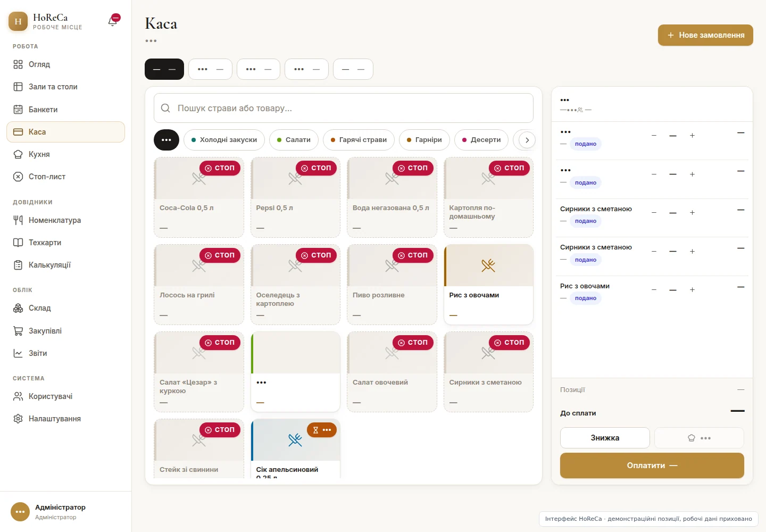Viewport: 766px width, 532px height.
Task: Click the стоп badge on Пиво розливне
Action: pos(413,255)
